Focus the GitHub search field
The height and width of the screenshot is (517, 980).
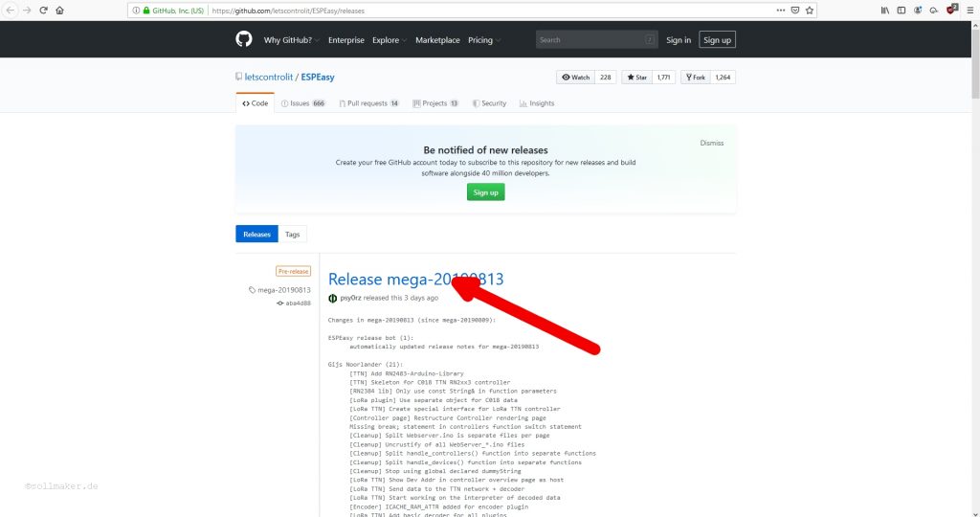pos(597,39)
